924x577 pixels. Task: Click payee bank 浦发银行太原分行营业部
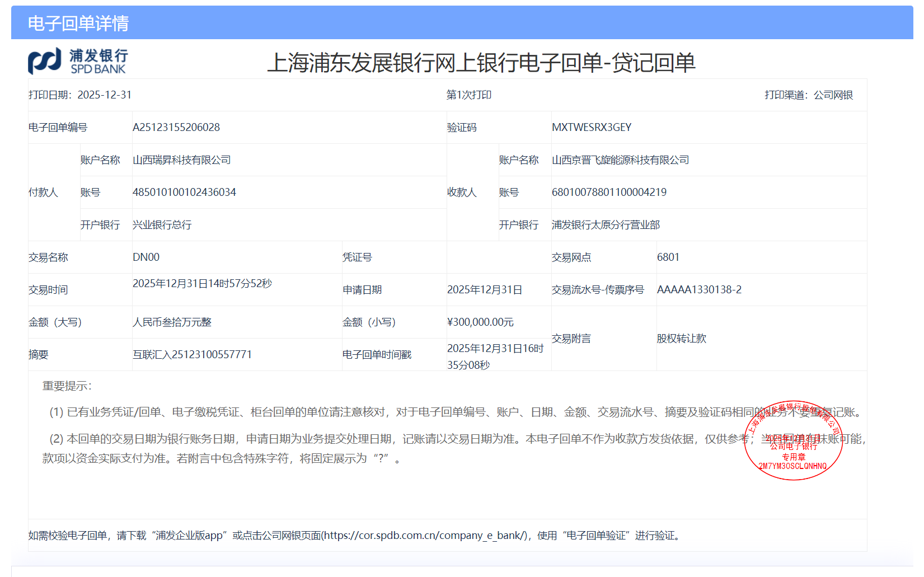click(x=606, y=225)
